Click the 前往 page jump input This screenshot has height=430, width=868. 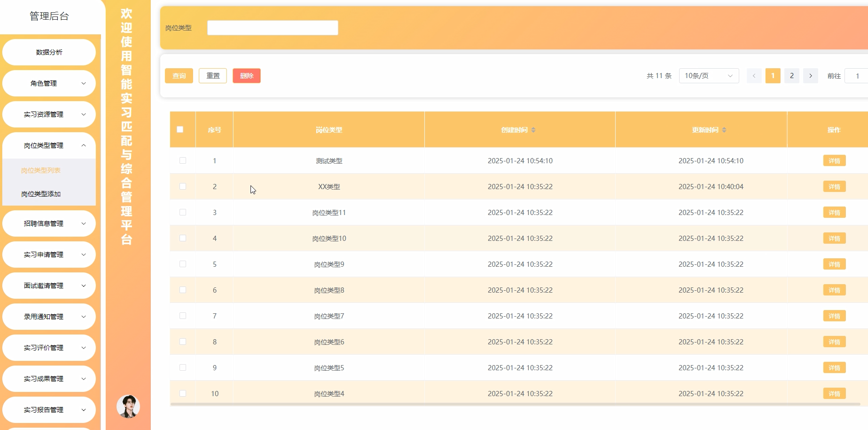[x=856, y=76]
